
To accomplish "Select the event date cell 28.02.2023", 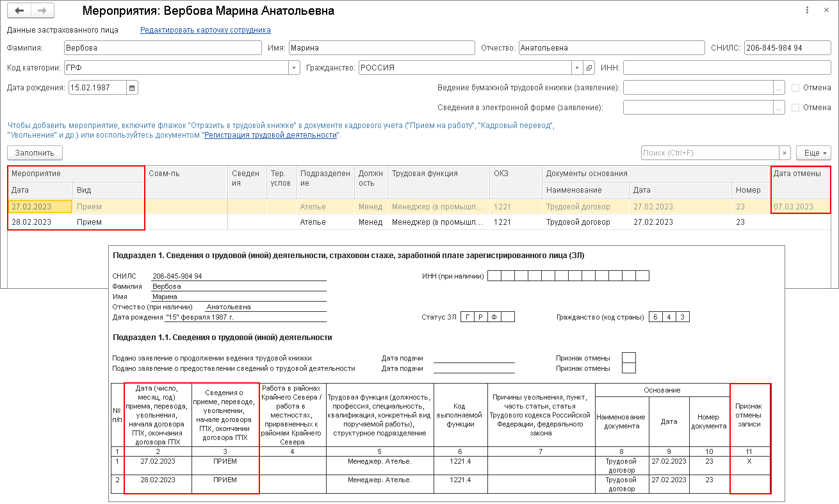I will (x=40, y=222).
